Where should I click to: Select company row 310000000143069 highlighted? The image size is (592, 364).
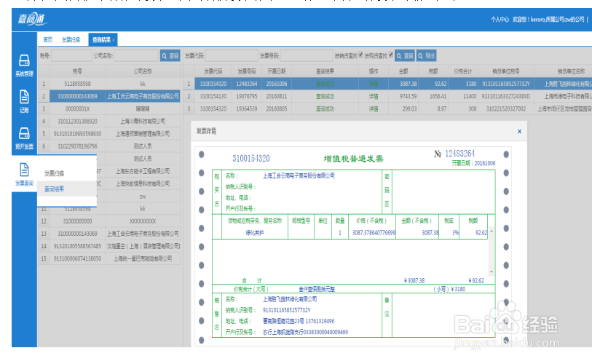coord(109,96)
